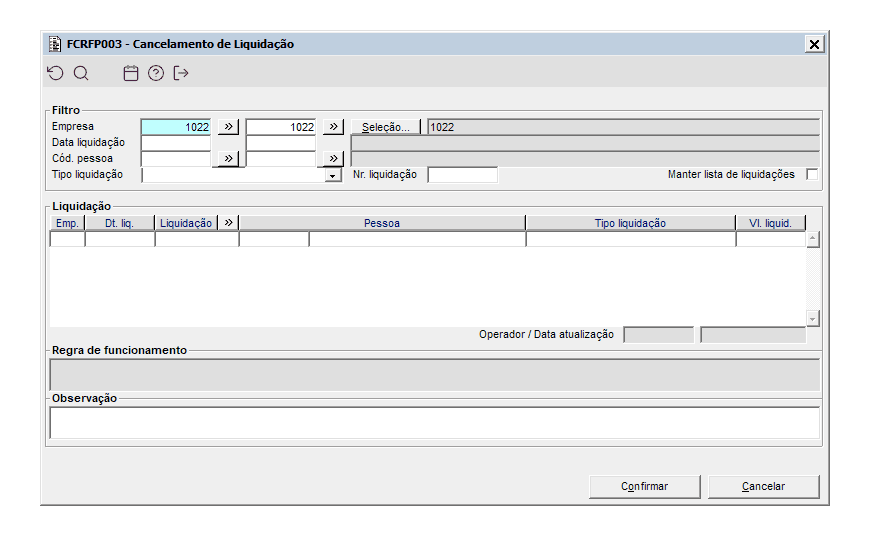Click the Vl. liquid. column header
The image size is (881, 558).
pyautogui.click(x=770, y=223)
